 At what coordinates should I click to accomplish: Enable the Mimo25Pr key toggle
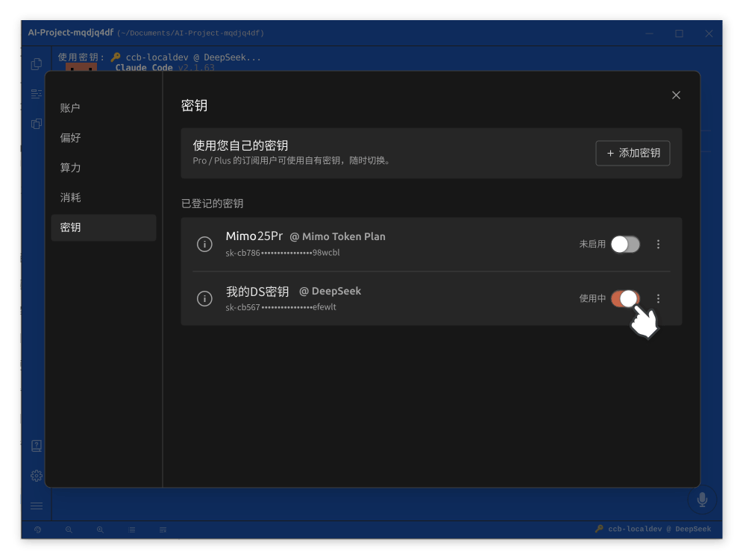pyautogui.click(x=625, y=245)
